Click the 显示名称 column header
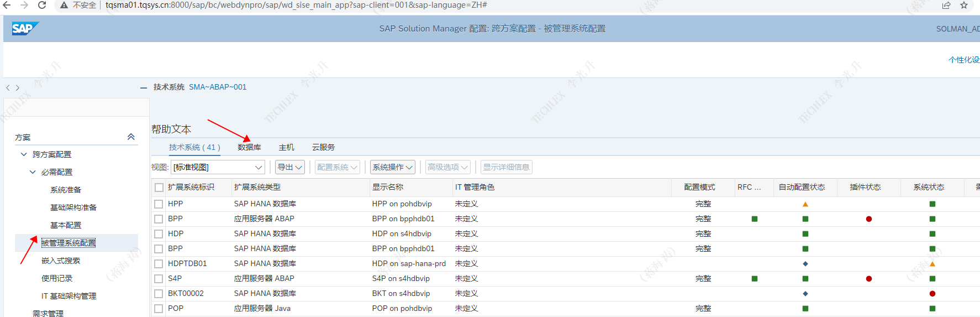This screenshot has width=980, height=317. click(388, 187)
